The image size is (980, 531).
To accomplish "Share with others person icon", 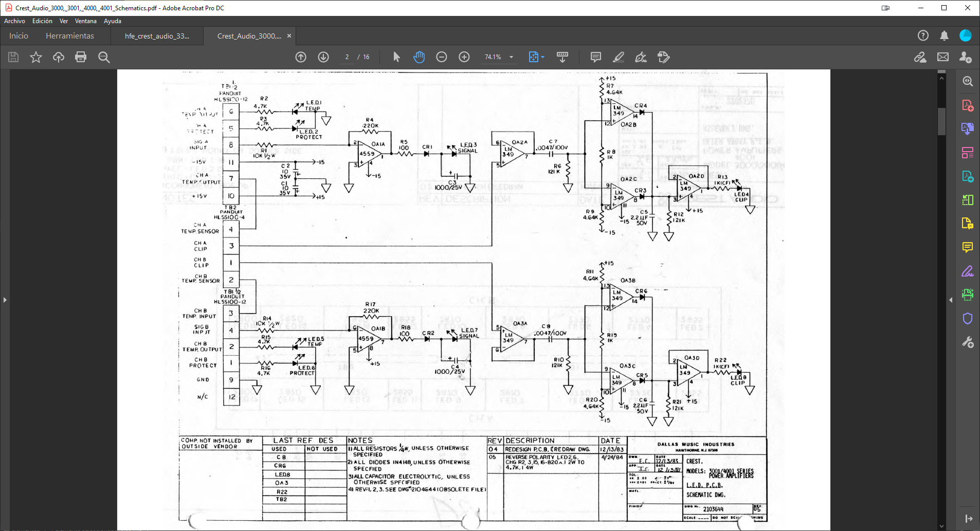I will 965,57.
